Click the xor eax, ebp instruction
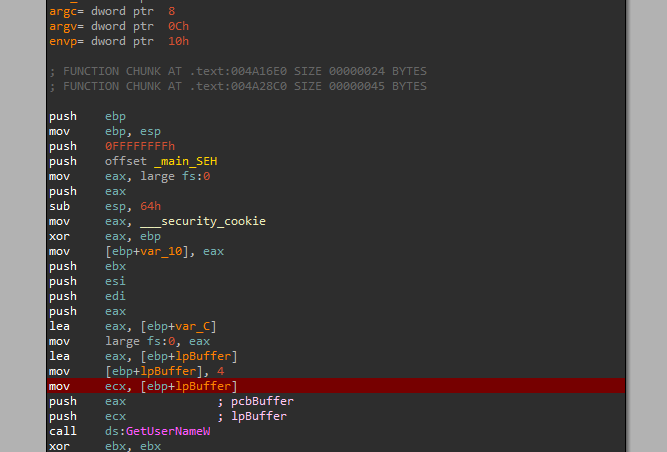Image resolution: width=667 pixels, height=452 pixels. coord(105,236)
